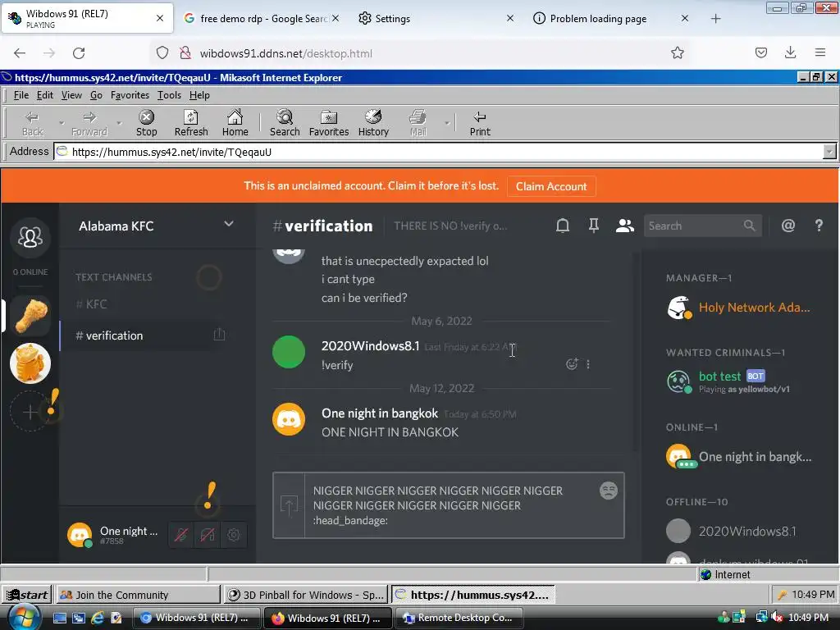The height and width of the screenshot is (630, 840).
Task: Open Firefox hamburger application menu
Action: tap(819, 52)
